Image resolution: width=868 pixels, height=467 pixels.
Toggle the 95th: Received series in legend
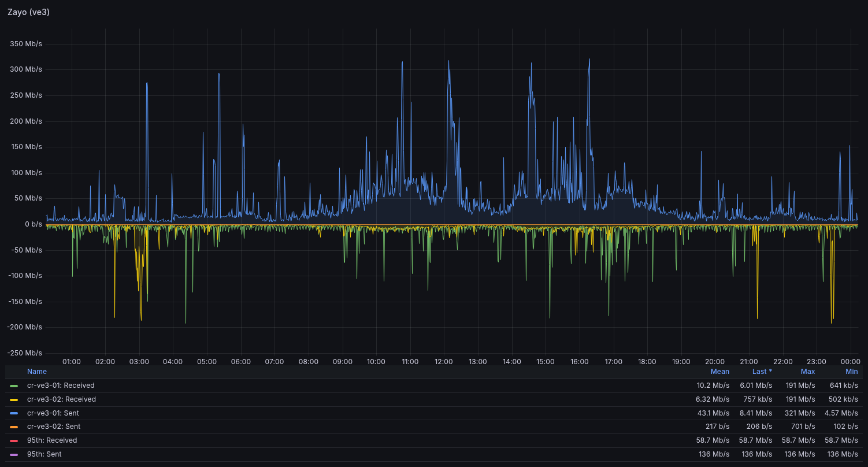[x=52, y=440]
